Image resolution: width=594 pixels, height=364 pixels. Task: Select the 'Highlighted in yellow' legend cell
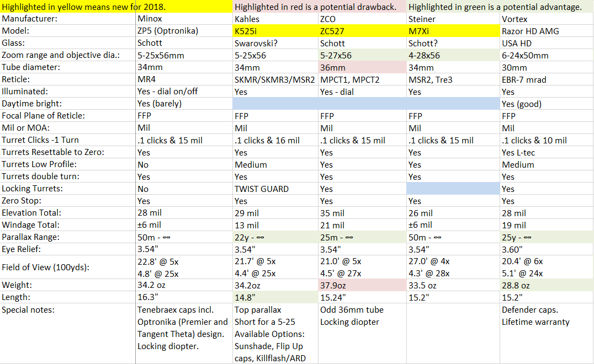116,7
